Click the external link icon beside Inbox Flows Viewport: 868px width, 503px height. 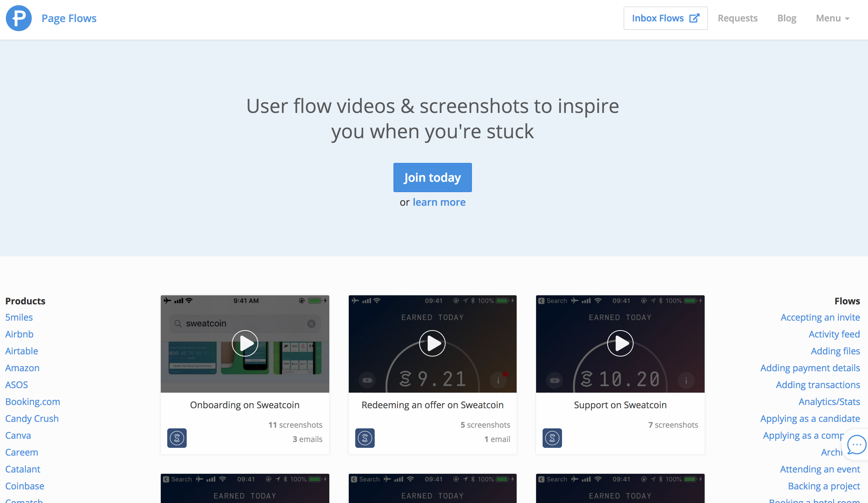click(x=695, y=18)
